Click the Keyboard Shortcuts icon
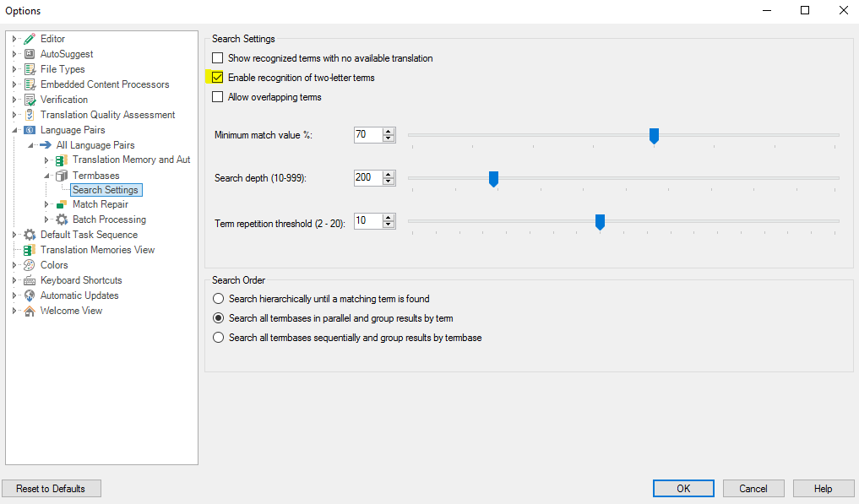 tap(30, 280)
